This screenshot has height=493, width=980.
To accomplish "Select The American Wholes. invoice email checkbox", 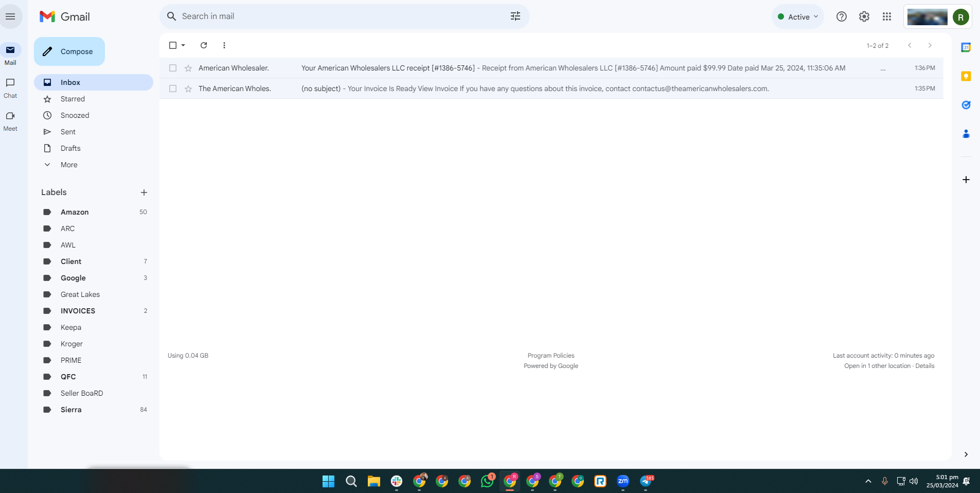I will pos(173,89).
